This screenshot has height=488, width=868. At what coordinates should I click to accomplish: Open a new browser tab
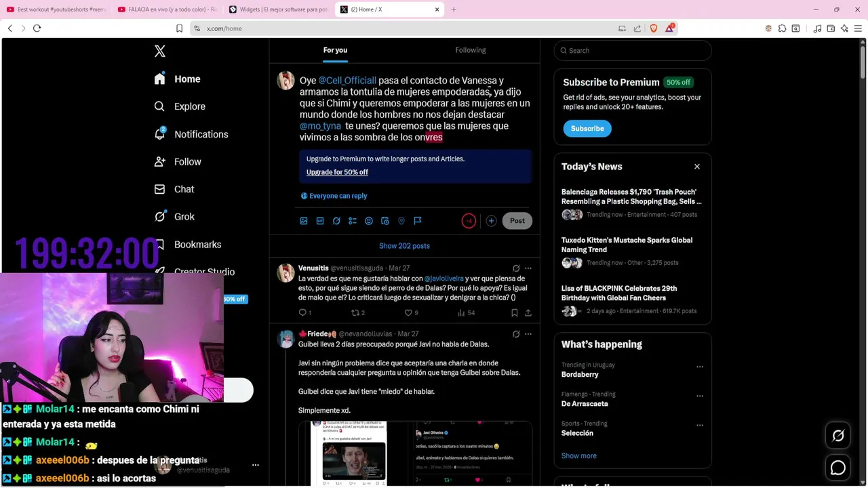[x=454, y=9]
